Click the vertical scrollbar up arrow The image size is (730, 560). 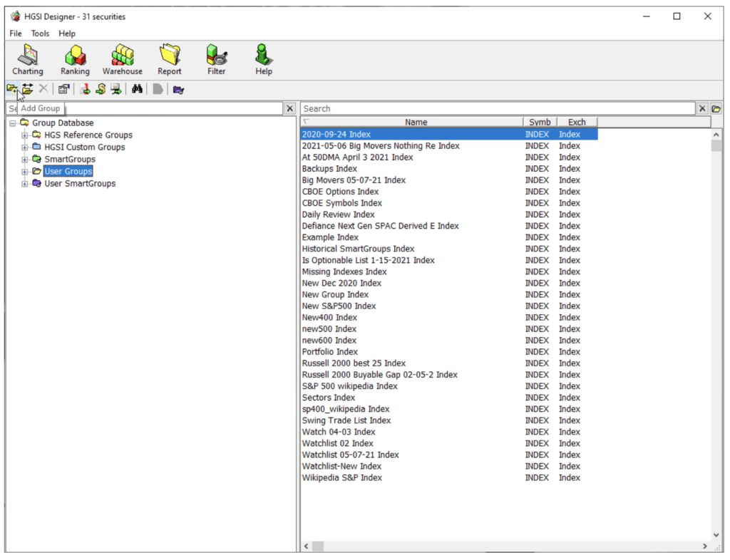pyautogui.click(x=716, y=135)
